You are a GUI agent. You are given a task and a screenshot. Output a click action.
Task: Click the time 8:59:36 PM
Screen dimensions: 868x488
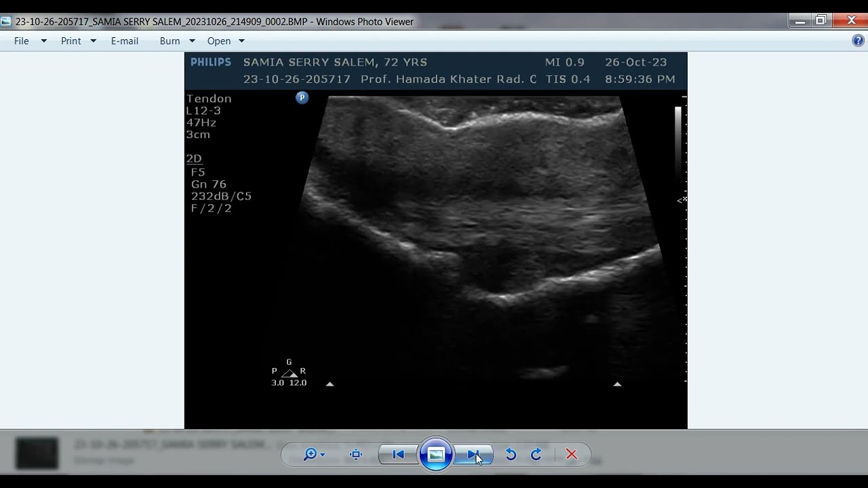[x=640, y=79]
